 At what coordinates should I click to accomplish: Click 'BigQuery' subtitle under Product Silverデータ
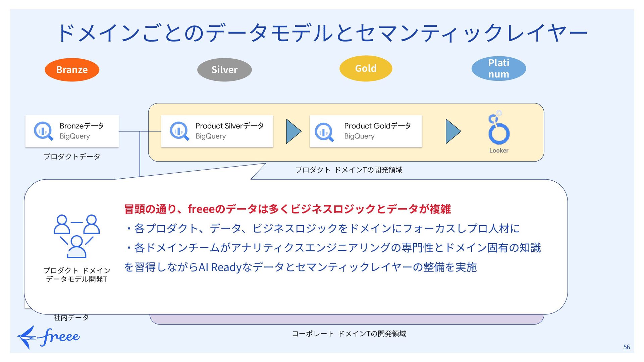coord(211,136)
